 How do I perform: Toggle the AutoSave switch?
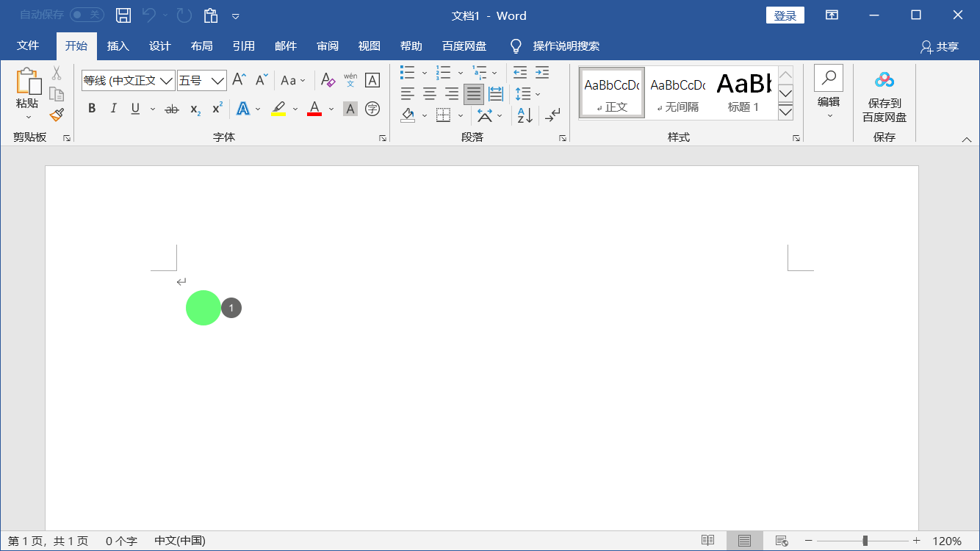[87, 15]
